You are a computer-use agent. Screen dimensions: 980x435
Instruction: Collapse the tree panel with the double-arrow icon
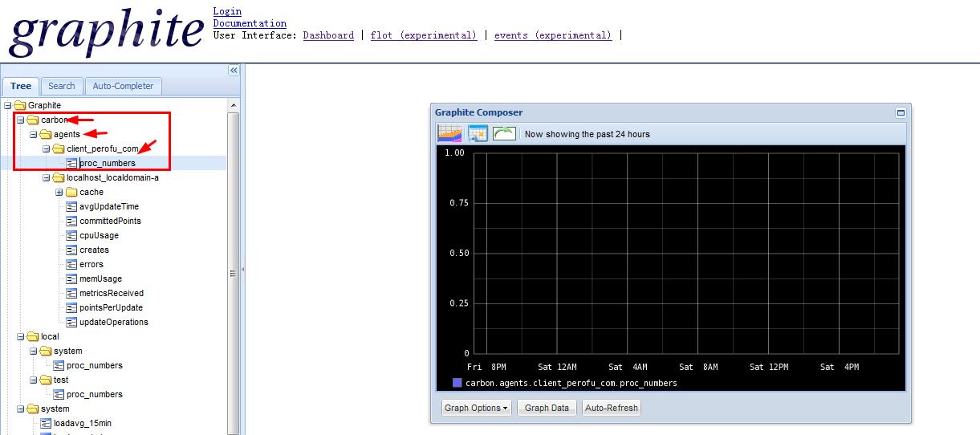pos(234,71)
